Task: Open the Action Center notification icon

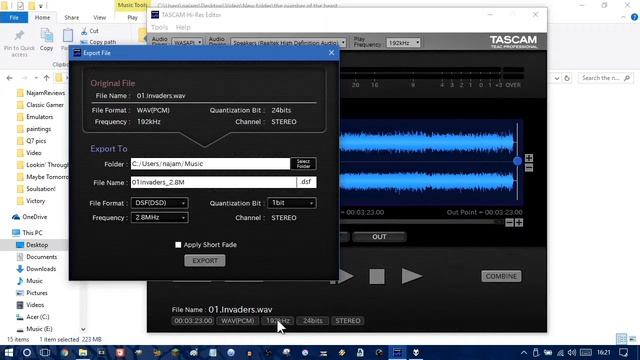Action: 624,352
